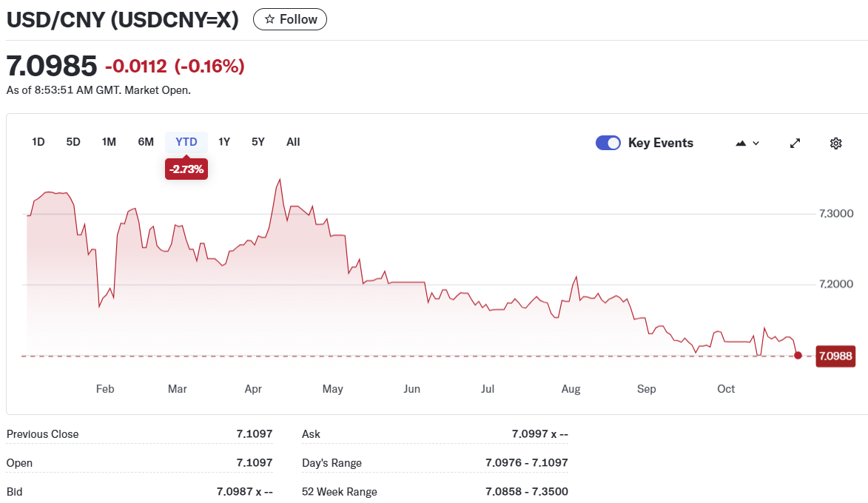Click the Previous Close label
This screenshot has height=503, width=868.
42,434
